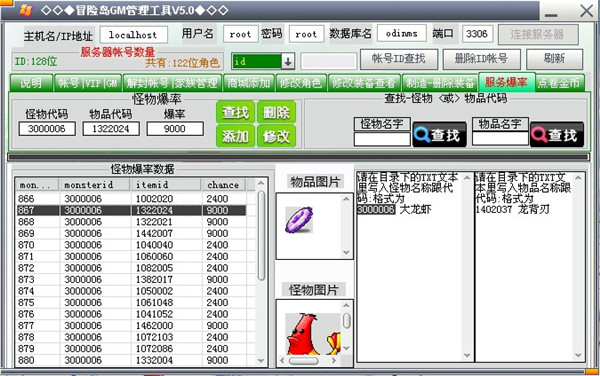
Task: Click the item name list scroll-down arrow
Action: point(578,355)
